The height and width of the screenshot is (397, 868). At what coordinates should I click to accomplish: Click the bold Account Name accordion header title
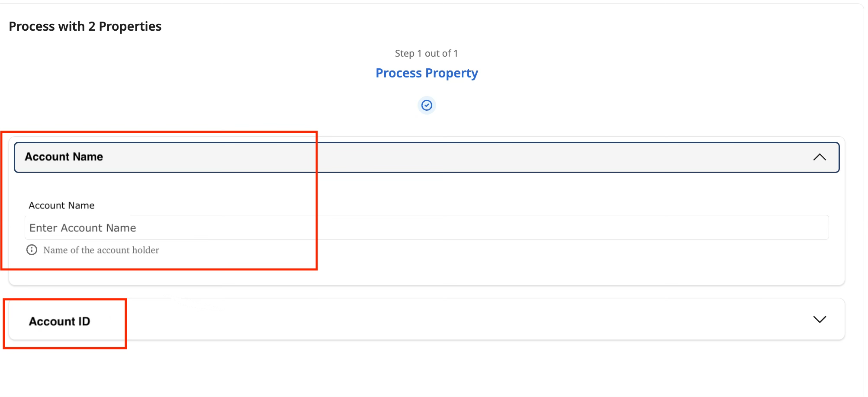(x=64, y=157)
